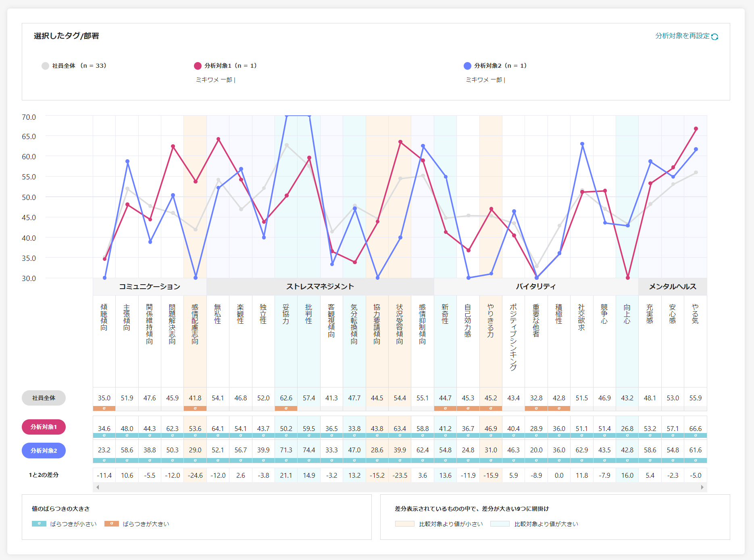Image resolution: width=754 pixels, height=560 pixels.
Task: Toggle the 社員全体 row button
Action: (x=44, y=398)
